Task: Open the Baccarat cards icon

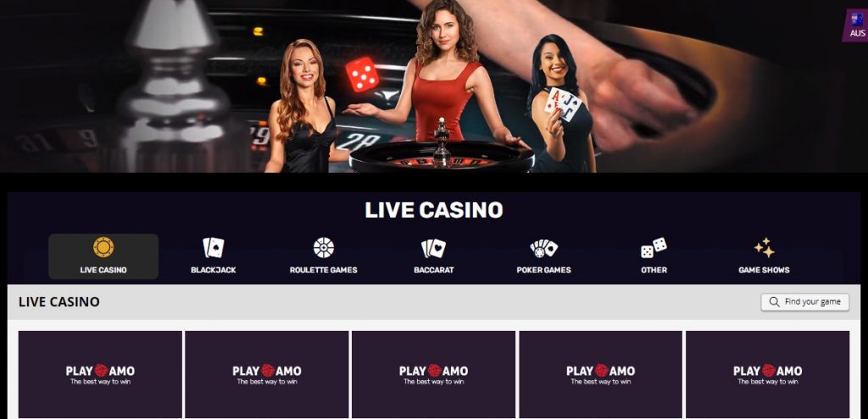Action: point(433,248)
